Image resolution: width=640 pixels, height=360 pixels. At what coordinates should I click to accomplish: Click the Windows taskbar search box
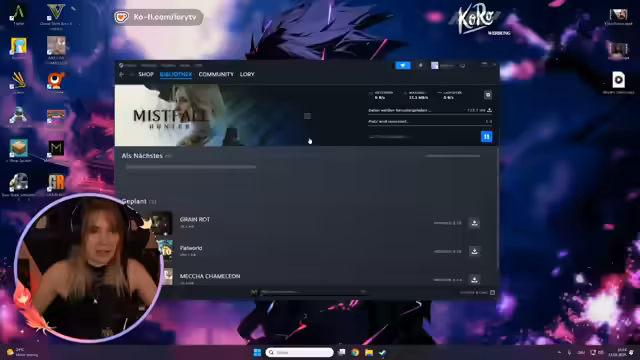point(299,352)
